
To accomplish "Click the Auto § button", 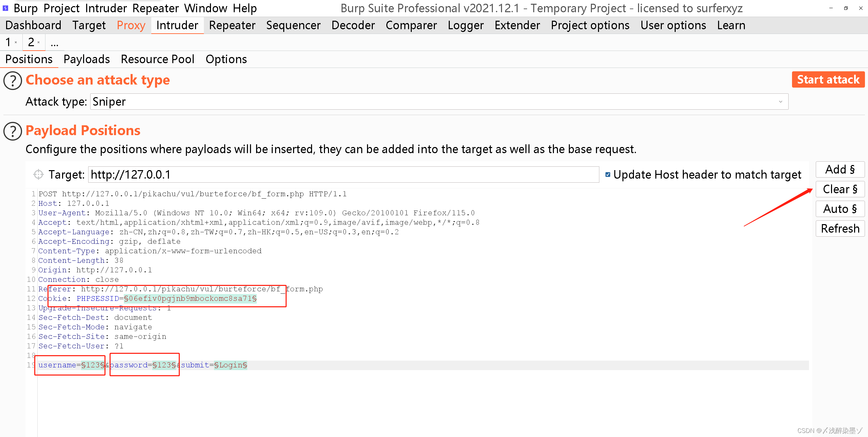I will (840, 209).
